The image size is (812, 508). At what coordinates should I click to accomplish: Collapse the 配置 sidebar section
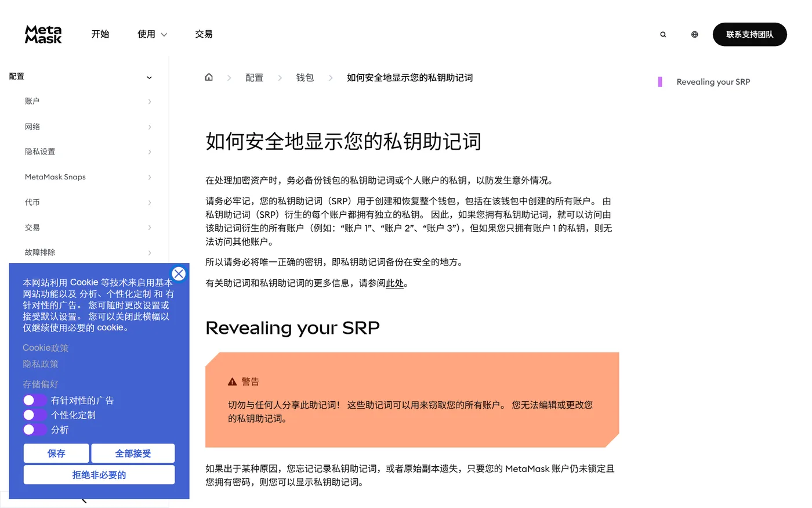pyautogui.click(x=149, y=77)
